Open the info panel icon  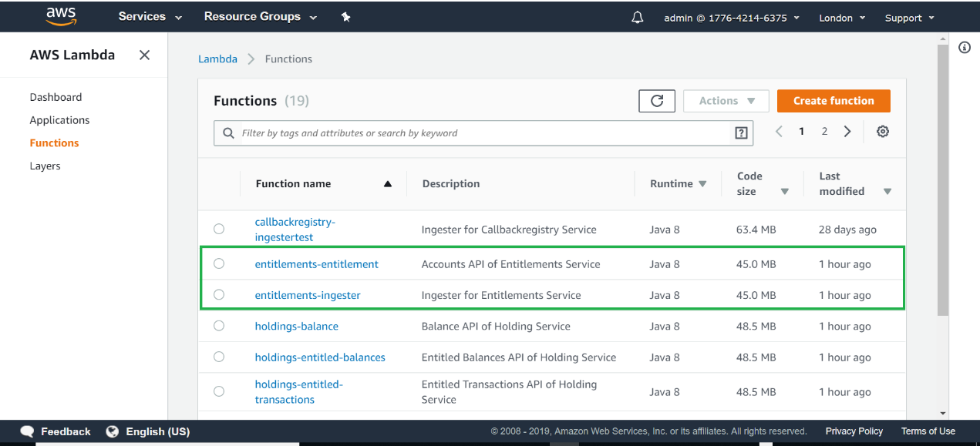click(964, 48)
